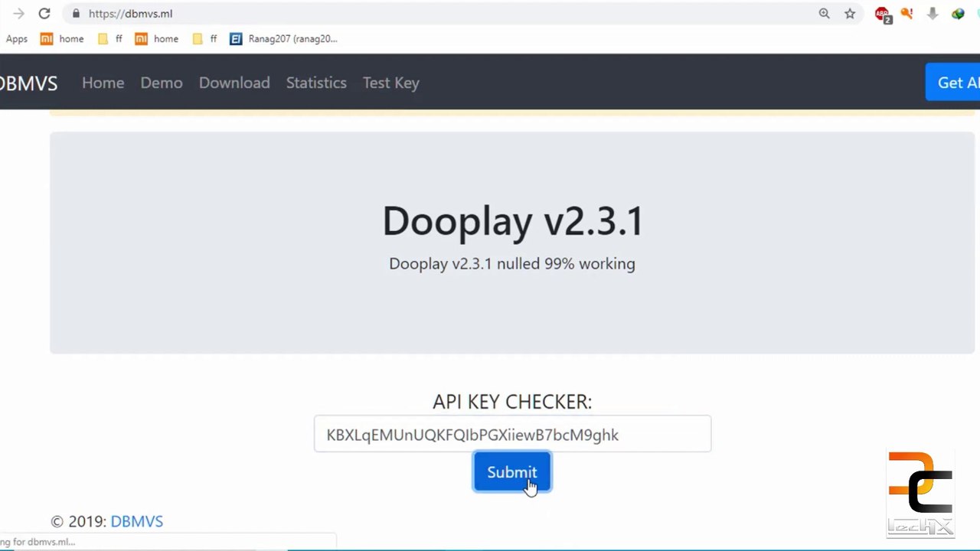Open the IDM globe extension
980x551 pixels.
point(958,14)
